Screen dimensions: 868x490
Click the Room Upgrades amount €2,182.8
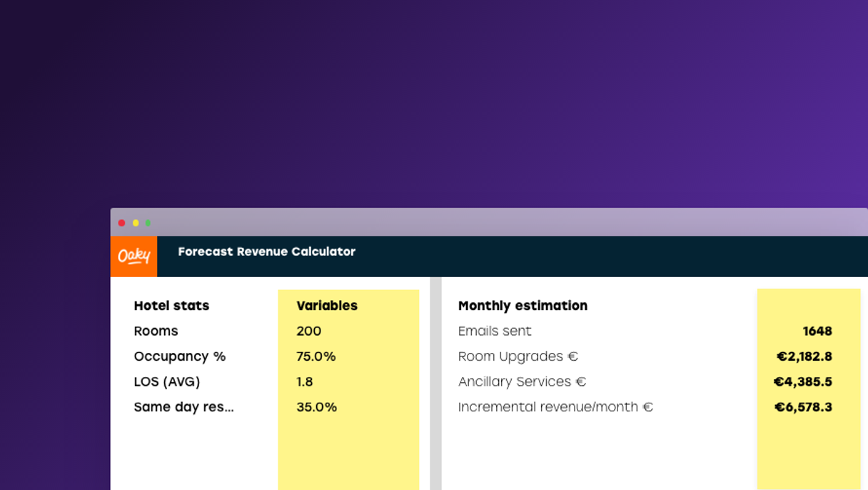[x=804, y=356]
